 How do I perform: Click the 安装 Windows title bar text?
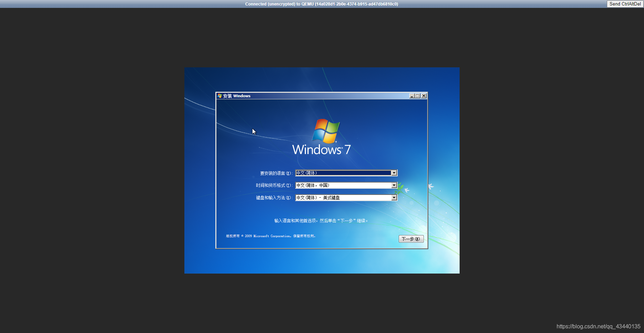[237, 96]
